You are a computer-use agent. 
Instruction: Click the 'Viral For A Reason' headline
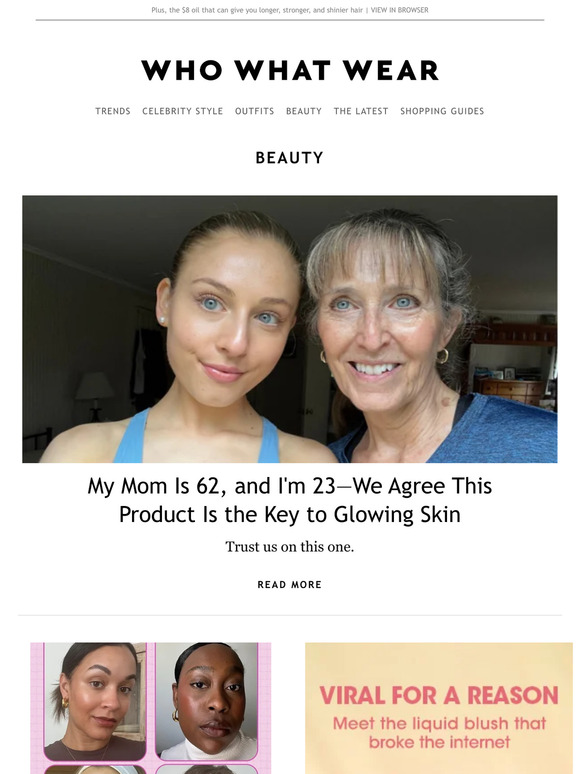click(x=439, y=696)
